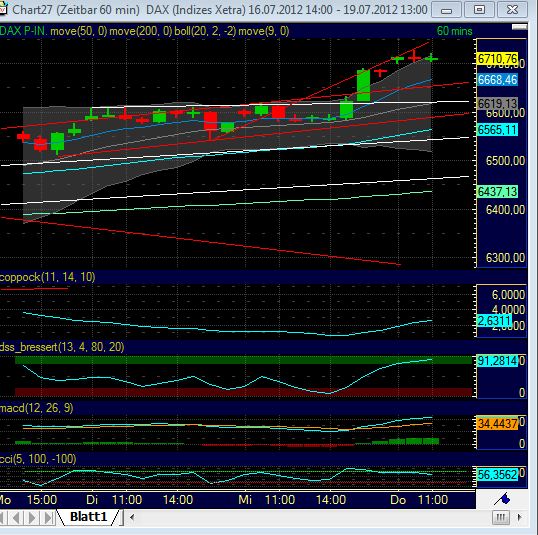Close the Chart27 window
538x535 pixels.
(x=512, y=10)
